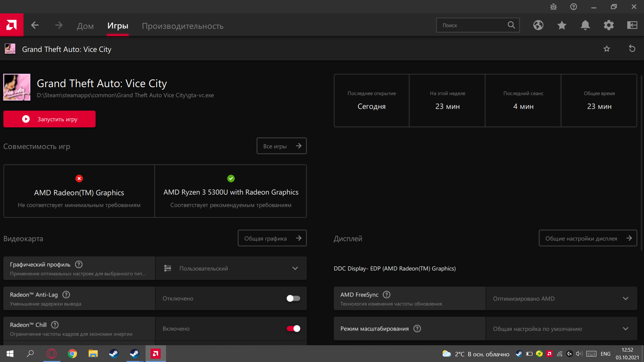Image resolution: width=644 pixels, height=362 pixels.
Task: Switch input language ENG in tray
Action: pyautogui.click(x=605, y=354)
